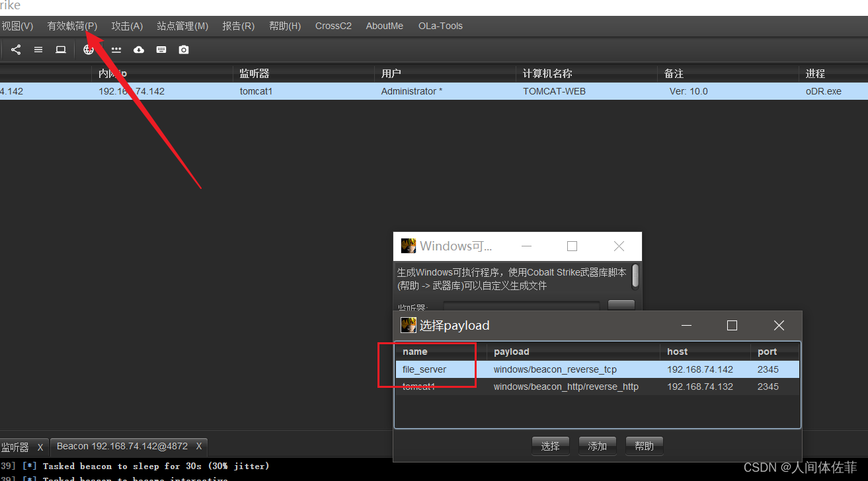Image resolution: width=868 pixels, height=481 pixels.
Task: Click 帮助 button in payload dialog
Action: click(x=644, y=446)
